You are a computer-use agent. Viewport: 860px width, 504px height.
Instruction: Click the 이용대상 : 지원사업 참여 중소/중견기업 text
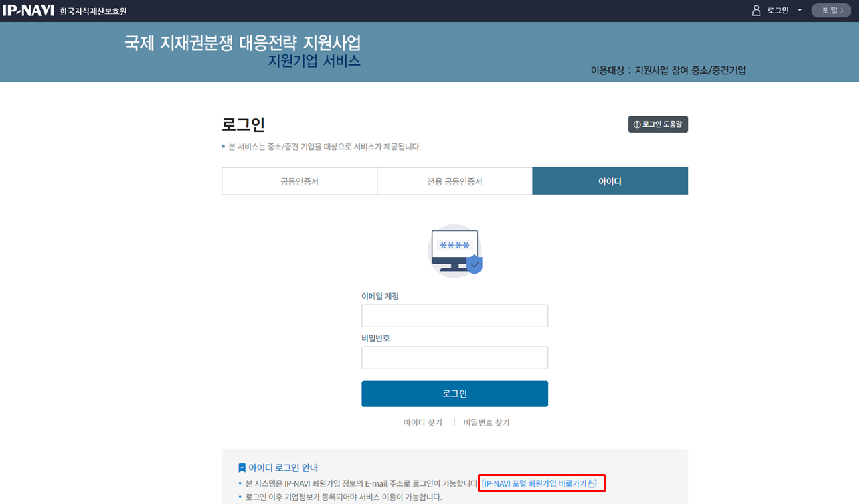pyautogui.click(x=668, y=70)
